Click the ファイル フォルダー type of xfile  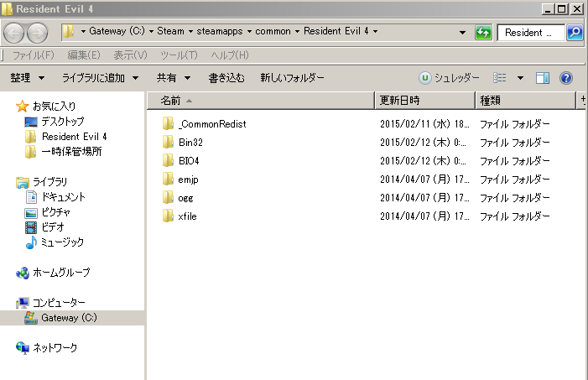(x=514, y=216)
